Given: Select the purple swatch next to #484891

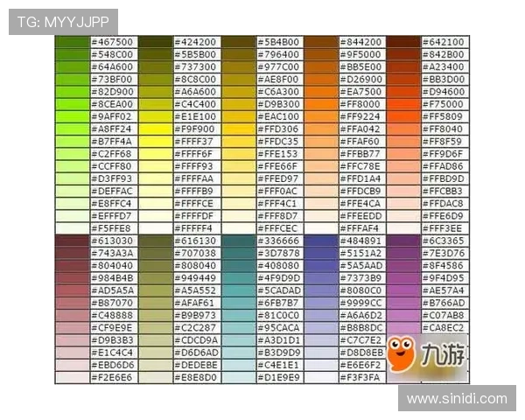Looking at the screenshot, I should point(320,241).
